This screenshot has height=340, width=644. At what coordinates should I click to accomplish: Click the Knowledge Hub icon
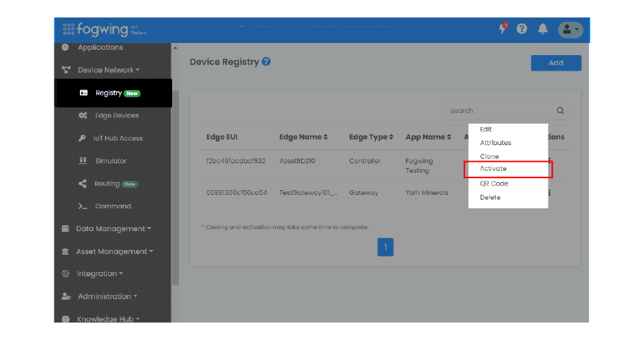[65, 318]
